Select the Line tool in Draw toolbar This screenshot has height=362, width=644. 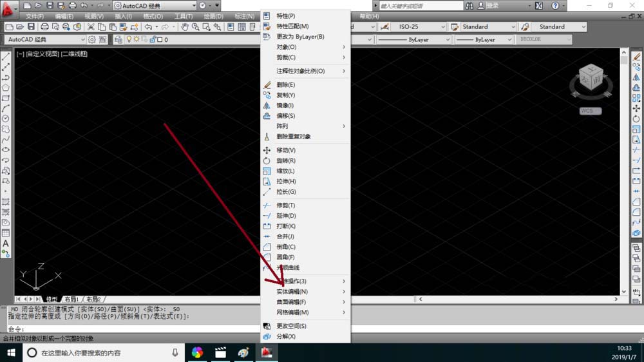(6, 57)
